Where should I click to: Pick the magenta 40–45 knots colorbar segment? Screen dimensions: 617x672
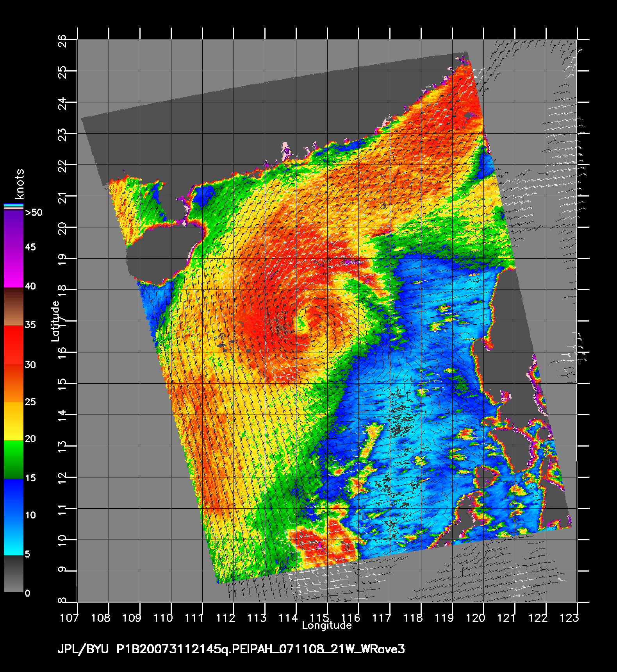[x=14, y=268]
